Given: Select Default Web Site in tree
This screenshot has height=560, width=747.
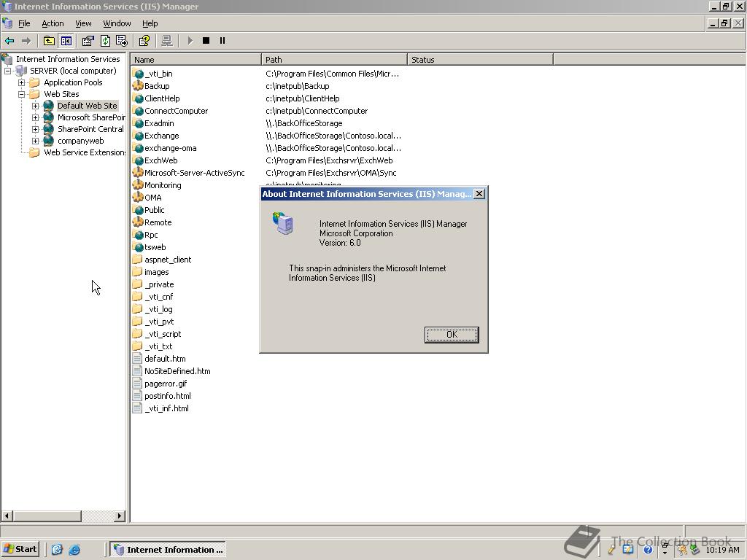Looking at the screenshot, I should [x=88, y=106].
